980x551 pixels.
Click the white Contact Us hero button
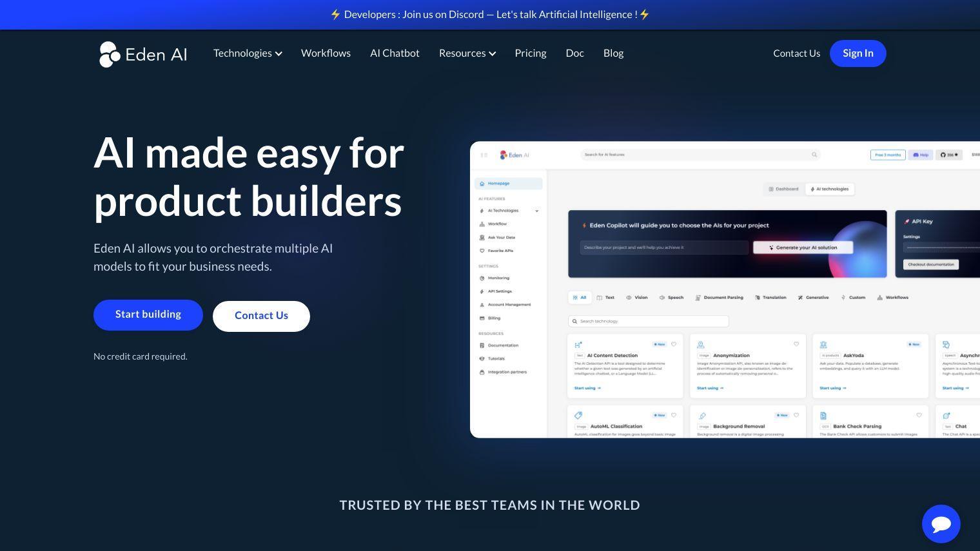pyautogui.click(x=261, y=316)
